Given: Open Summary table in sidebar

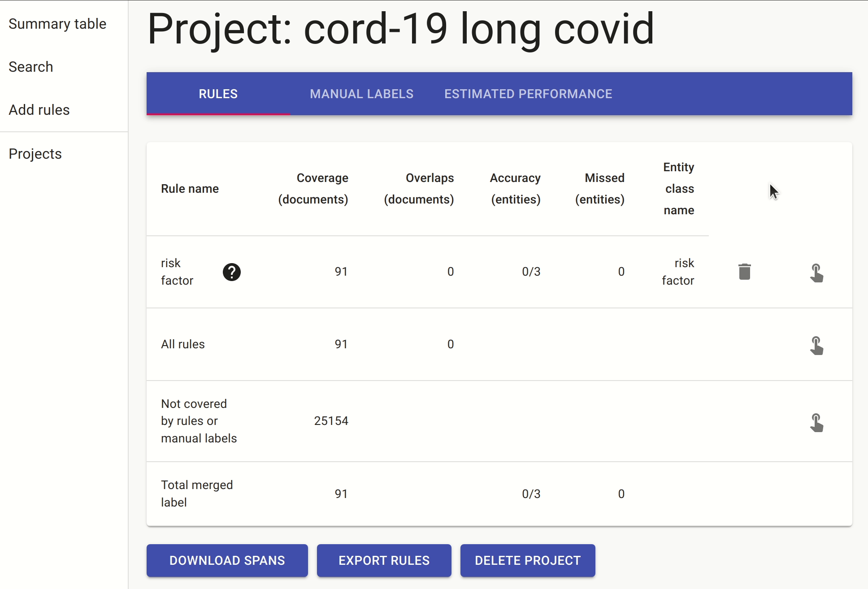Looking at the screenshot, I should (x=57, y=24).
